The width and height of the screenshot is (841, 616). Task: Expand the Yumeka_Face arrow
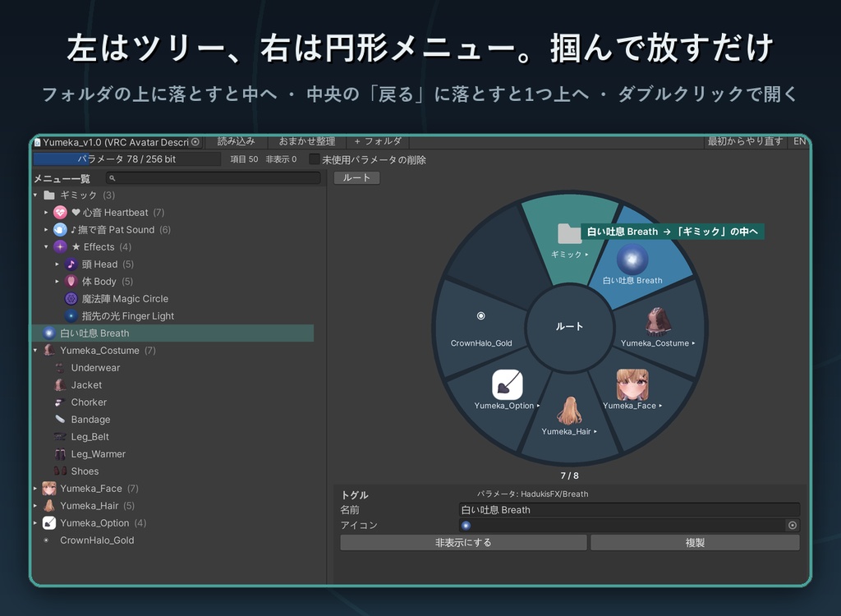[35, 489]
